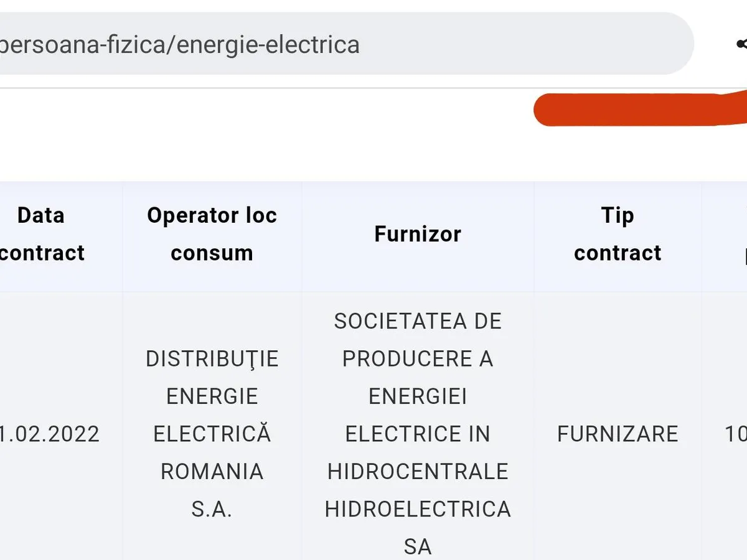Click the S.A. text under ROMANIA
The image size is (747, 560).
click(212, 509)
